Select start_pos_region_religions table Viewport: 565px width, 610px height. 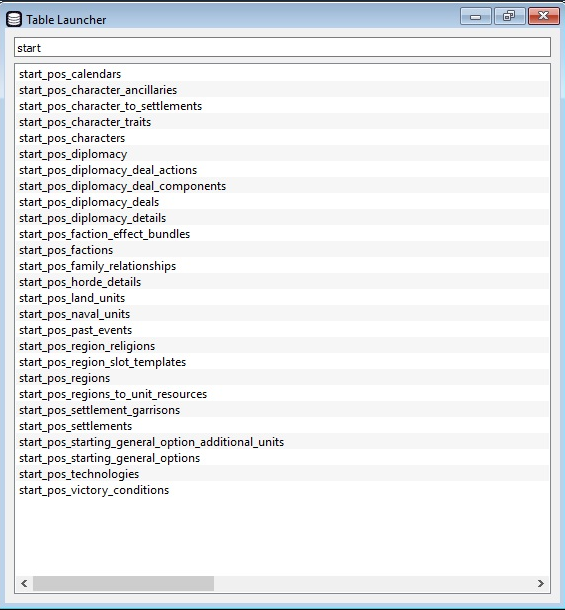282,345
